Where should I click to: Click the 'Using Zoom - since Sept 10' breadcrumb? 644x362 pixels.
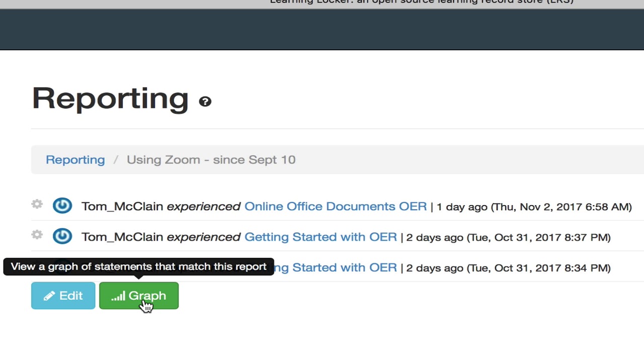pyautogui.click(x=211, y=160)
